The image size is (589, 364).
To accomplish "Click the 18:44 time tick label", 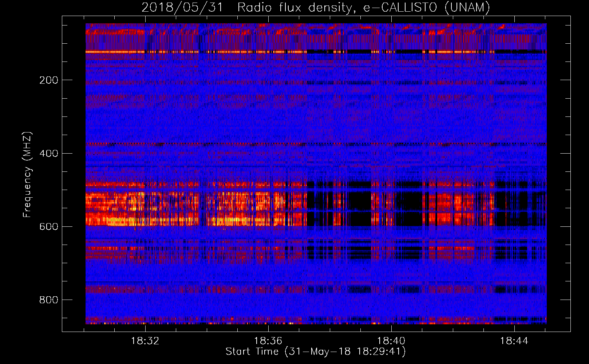I will pyautogui.click(x=514, y=341).
